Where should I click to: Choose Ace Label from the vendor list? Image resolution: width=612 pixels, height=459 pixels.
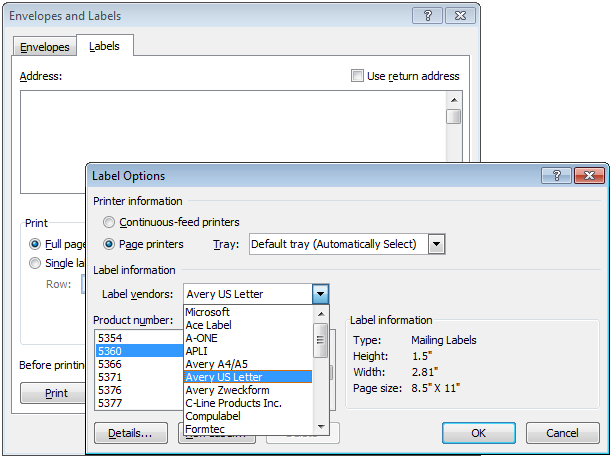pos(248,325)
